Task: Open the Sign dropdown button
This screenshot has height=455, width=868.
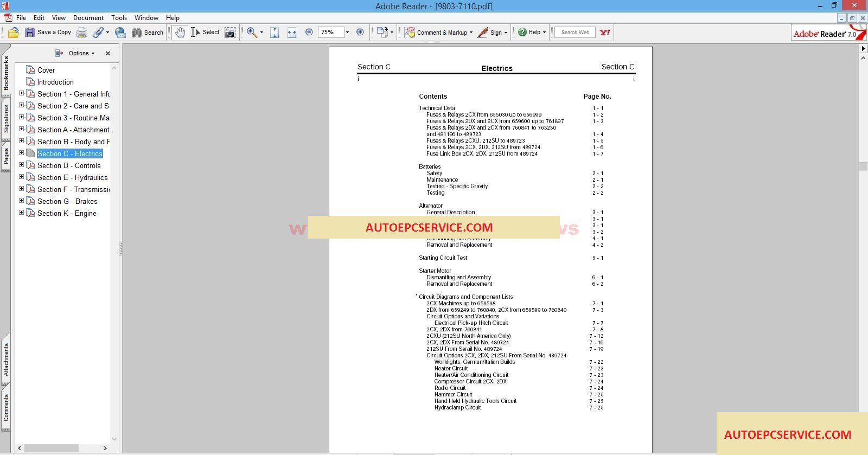Action: tap(493, 33)
